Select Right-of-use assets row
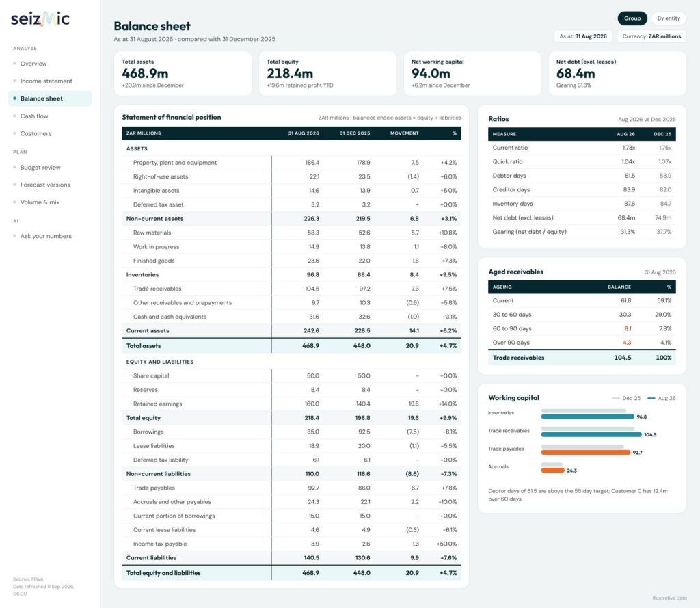The image size is (700, 608). tap(291, 176)
